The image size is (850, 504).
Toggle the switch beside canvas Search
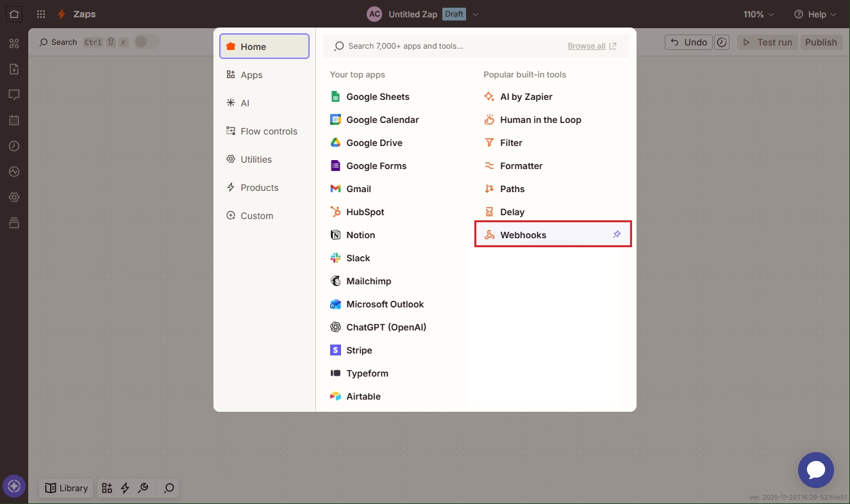click(x=146, y=42)
